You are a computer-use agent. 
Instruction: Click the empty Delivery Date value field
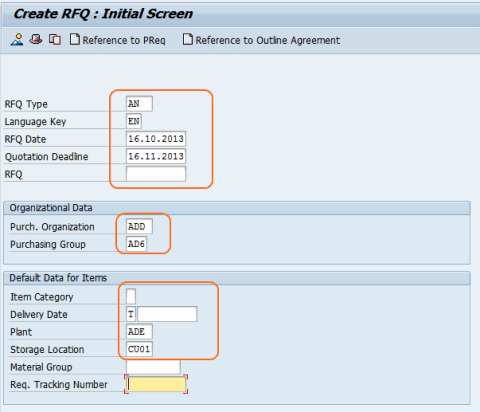click(x=167, y=314)
